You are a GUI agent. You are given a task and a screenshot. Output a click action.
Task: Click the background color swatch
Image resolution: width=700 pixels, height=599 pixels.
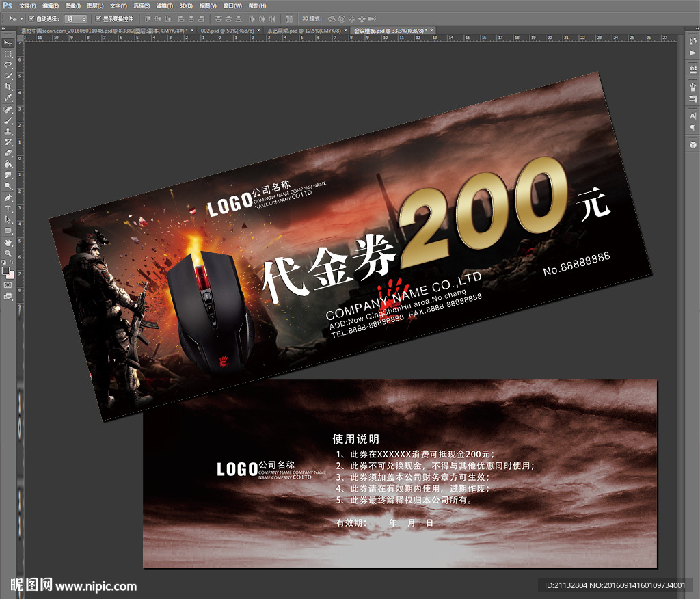(11, 275)
